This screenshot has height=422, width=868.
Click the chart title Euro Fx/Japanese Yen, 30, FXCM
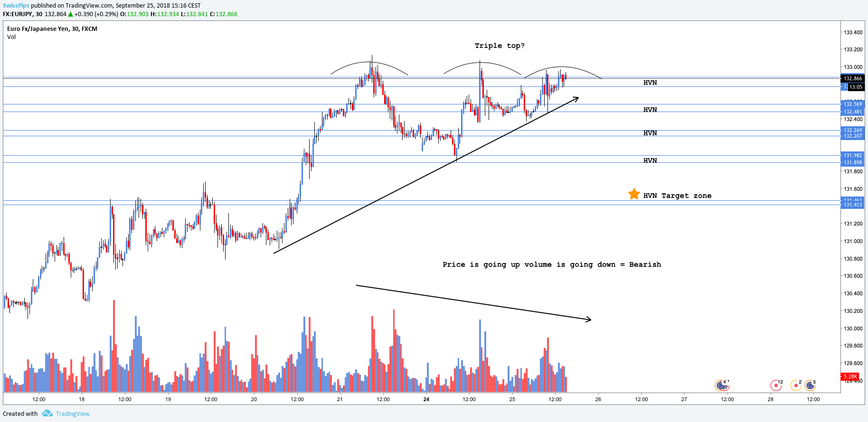point(52,29)
